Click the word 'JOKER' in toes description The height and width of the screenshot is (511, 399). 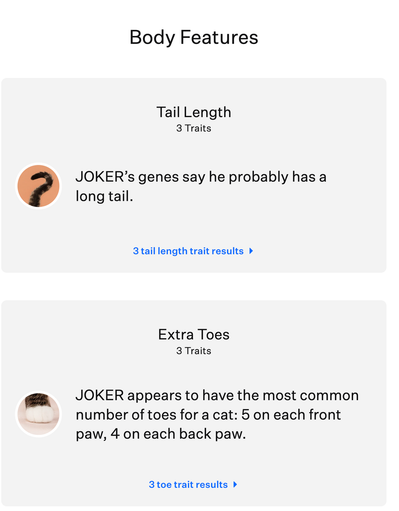[100, 395]
